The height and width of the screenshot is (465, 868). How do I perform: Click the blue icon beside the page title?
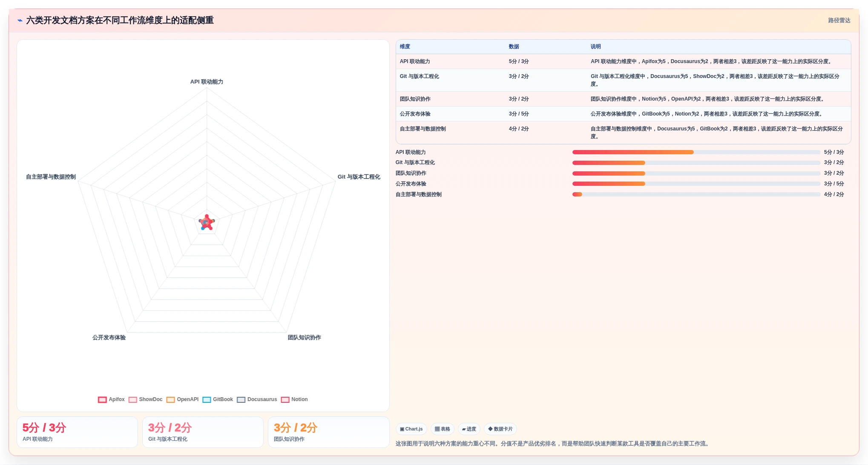(x=20, y=20)
